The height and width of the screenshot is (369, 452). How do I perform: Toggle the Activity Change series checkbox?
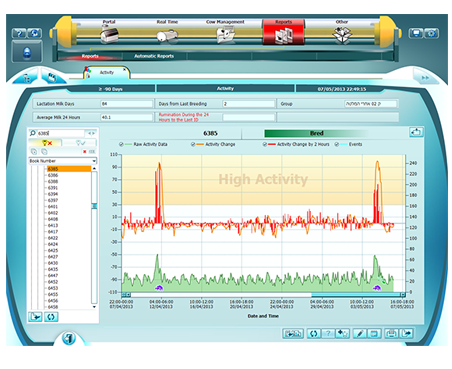(x=193, y=144)
